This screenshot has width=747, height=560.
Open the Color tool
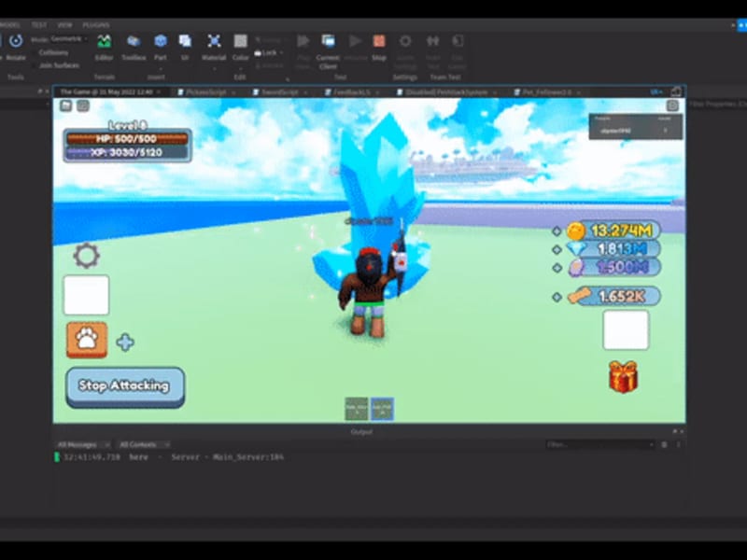pyautogui.click(x=240, y=44)
